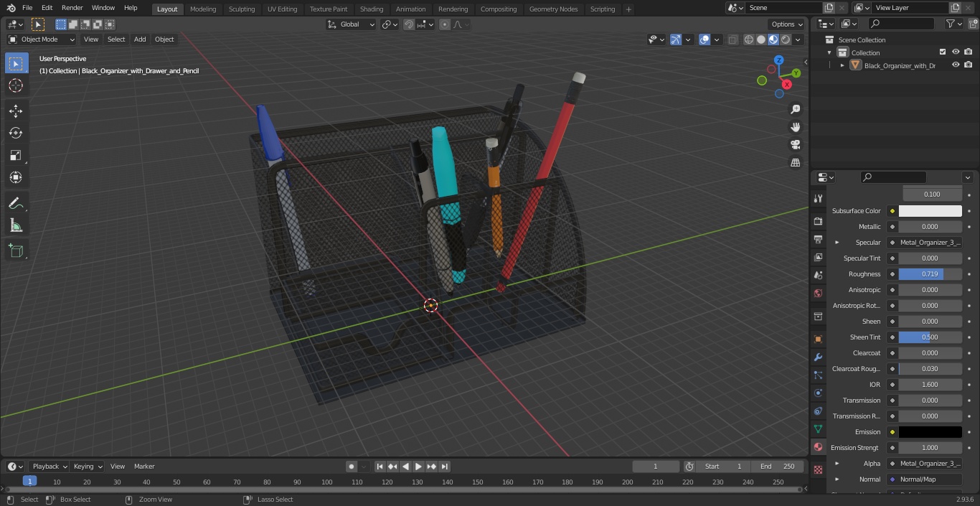Click the pan view hand icon
This screenshot has height=506, width=980.
pos(795,127)
